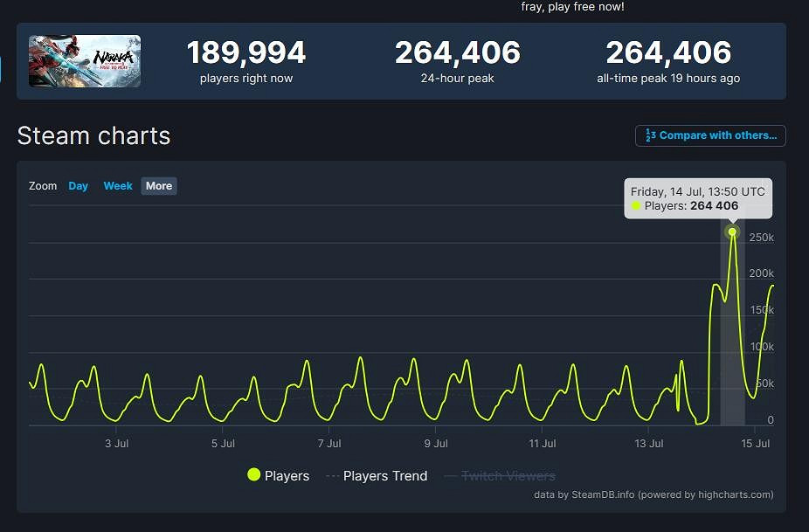
Task: Click the green Players legend dot icon
Action: (x=254, y=475)
